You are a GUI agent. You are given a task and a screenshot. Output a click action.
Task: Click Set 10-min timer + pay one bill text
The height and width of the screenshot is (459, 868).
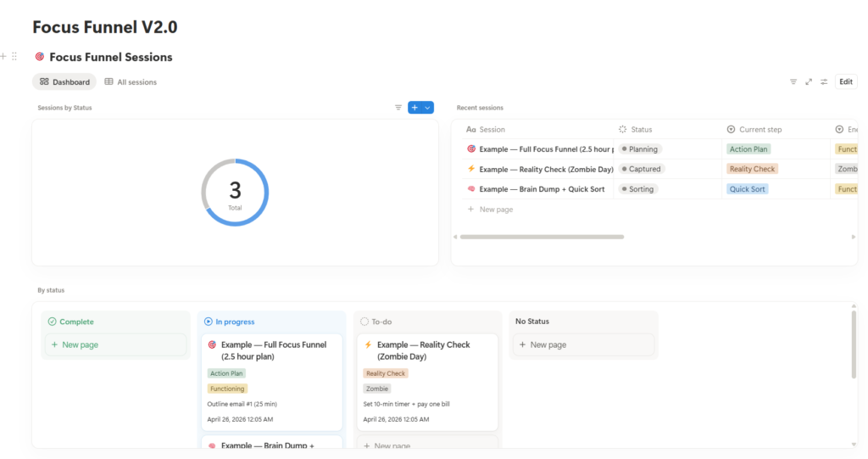tap(406, 404)
